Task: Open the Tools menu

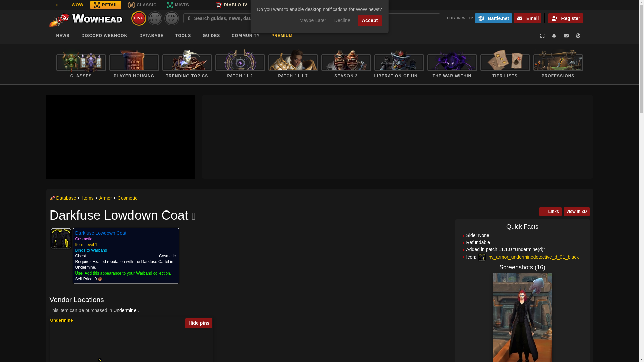Action: point(183,36)
